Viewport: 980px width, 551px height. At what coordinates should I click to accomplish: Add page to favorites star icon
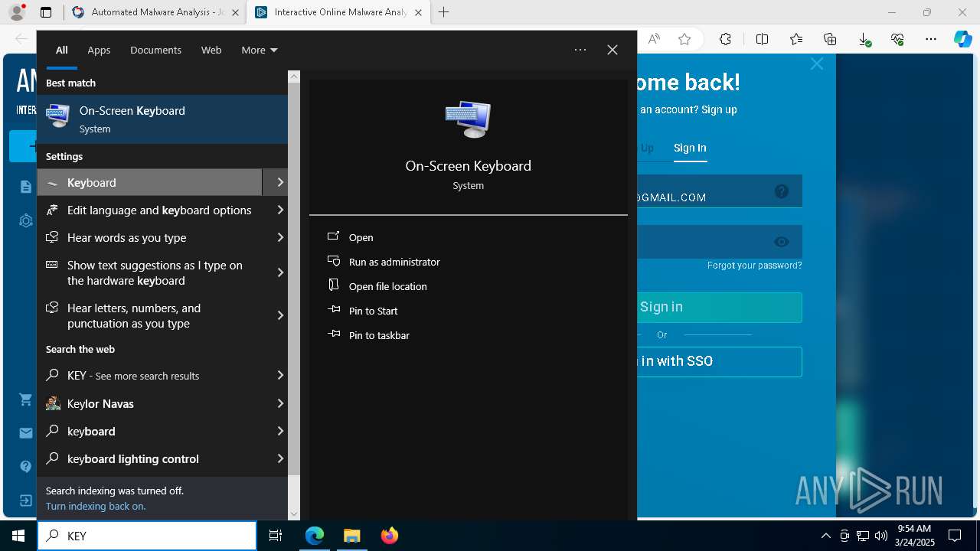684,39
